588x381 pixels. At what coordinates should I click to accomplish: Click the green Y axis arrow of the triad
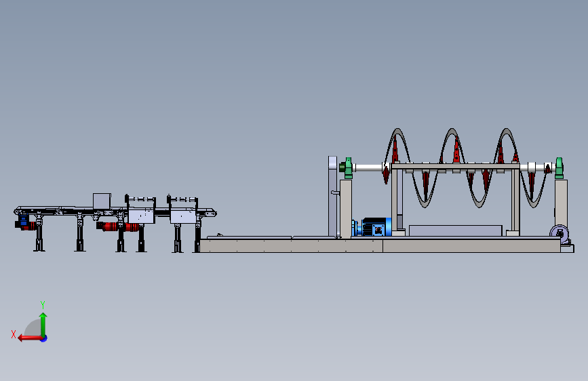[43, 324]
